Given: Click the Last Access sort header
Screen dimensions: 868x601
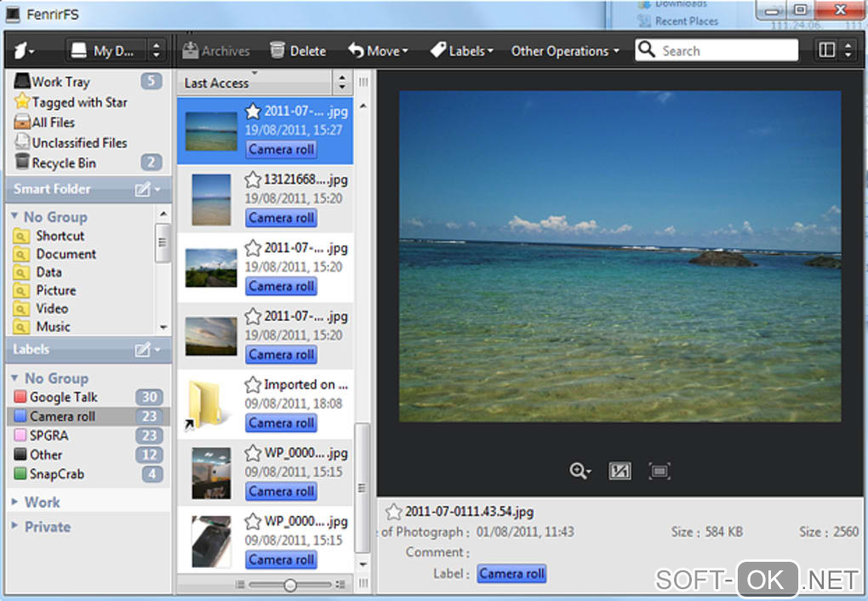Looking at the screenshot, I should click(254, 83).
